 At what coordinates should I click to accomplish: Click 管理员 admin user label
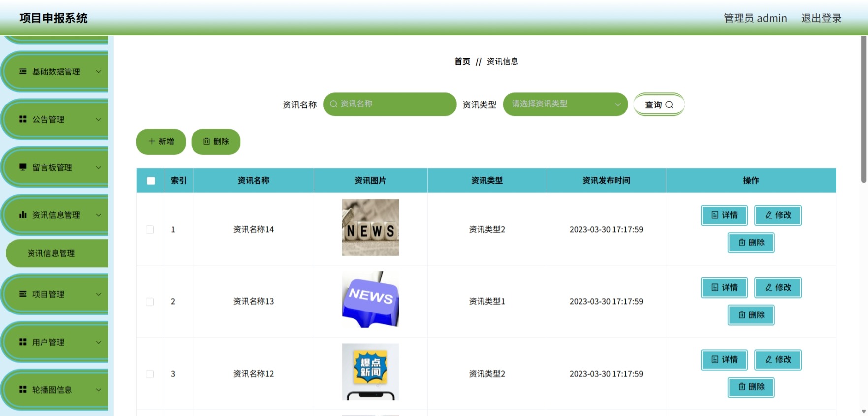(755, 18)
